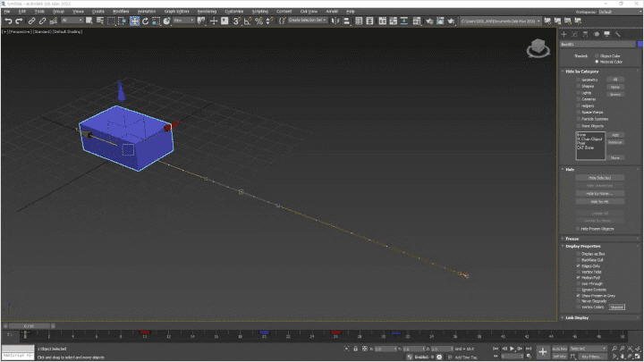Open the File menu
The width and height of the screenshot is (644, 362).
click(7, 12)
